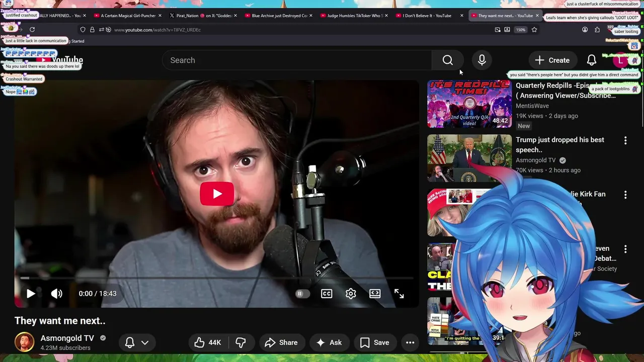Dislike the video with thumbs down
644x362 pixels.
(x=241, y=343)
